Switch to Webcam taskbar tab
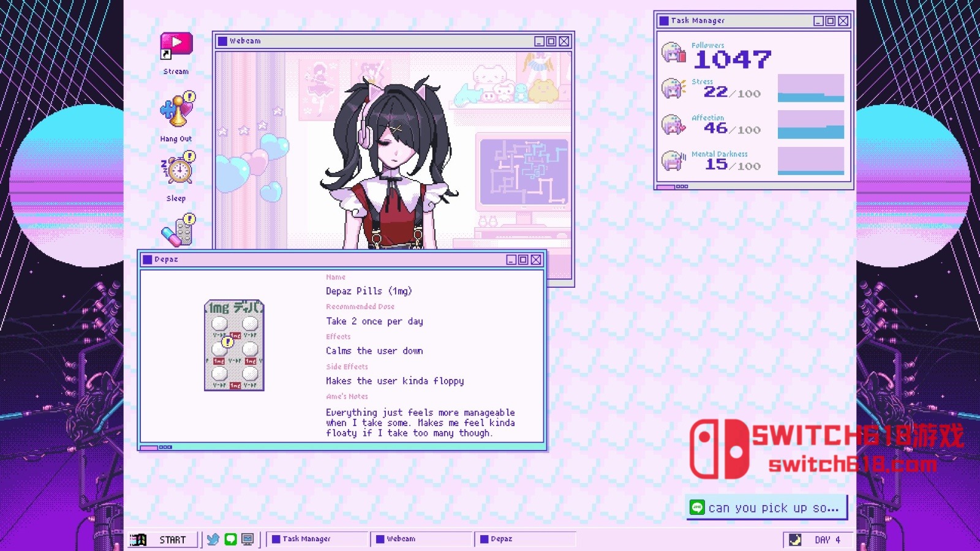 pos(421,539)
